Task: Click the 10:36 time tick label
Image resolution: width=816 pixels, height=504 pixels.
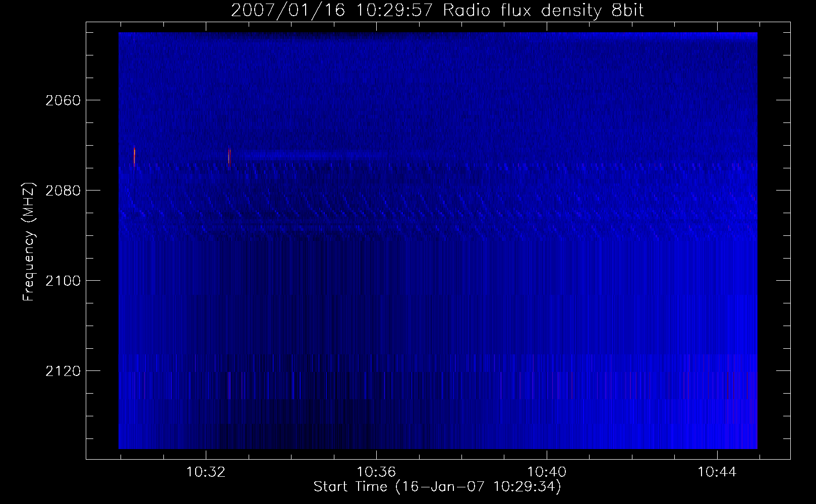Action: coord(376,472)
